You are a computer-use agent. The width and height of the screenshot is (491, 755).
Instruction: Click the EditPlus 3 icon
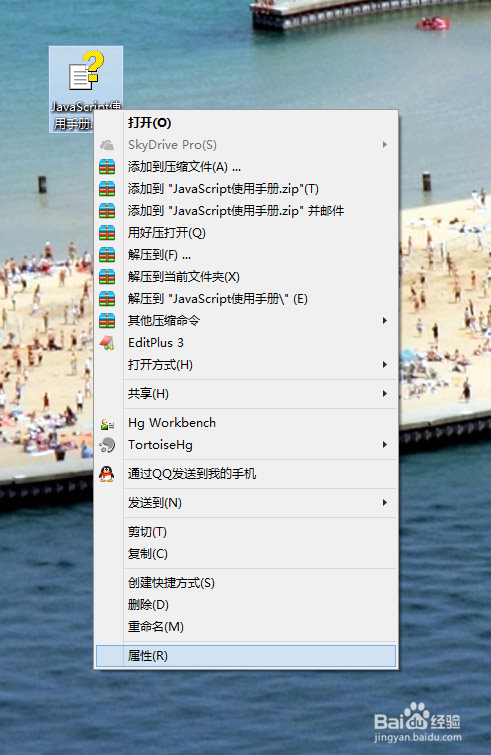[107, 343]
